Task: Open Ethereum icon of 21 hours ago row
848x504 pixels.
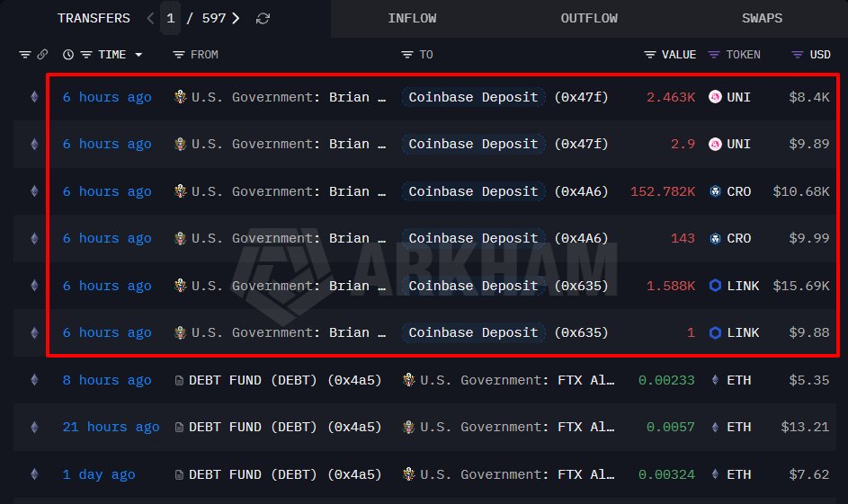Action: tap(34, 428)
